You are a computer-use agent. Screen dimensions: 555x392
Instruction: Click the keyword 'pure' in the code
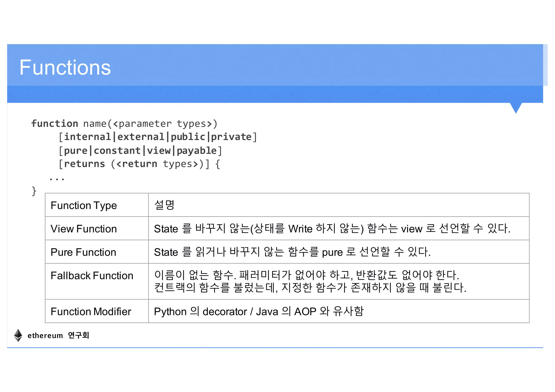click(x=76, y=150)
